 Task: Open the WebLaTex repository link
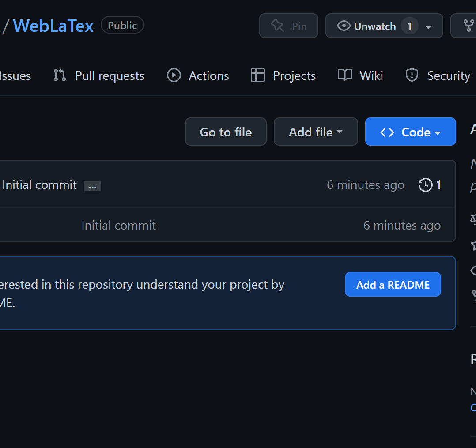[x=53, y=26]
